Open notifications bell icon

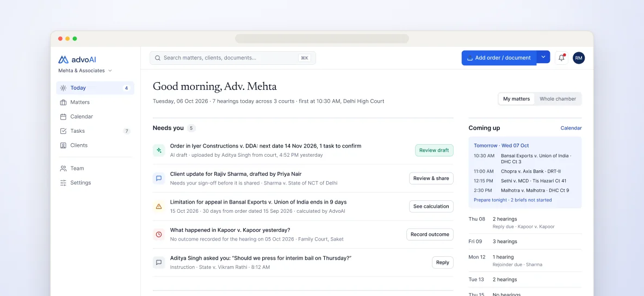click(x=561, y=58)
